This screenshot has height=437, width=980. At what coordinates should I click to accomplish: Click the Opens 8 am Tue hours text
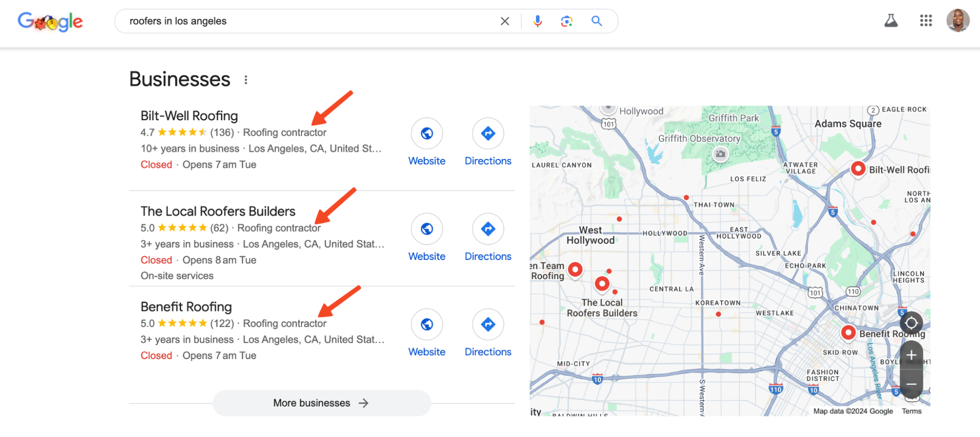click(219, 260)
